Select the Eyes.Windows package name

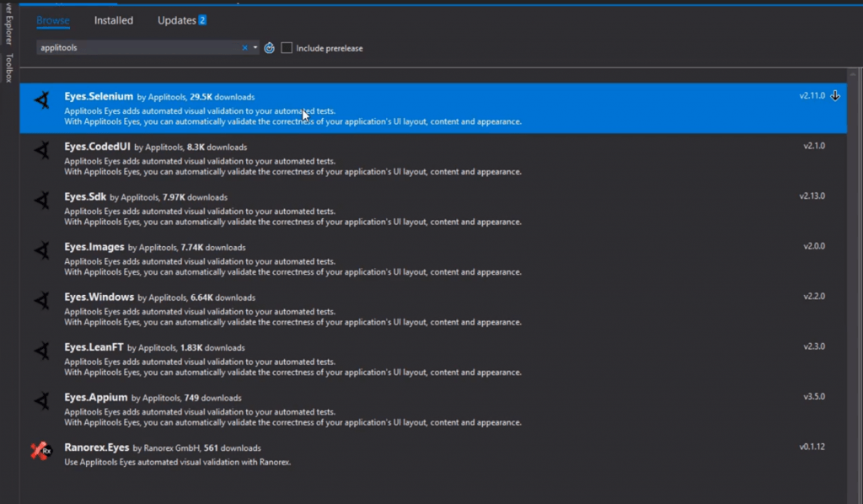(x=99, y=298)
